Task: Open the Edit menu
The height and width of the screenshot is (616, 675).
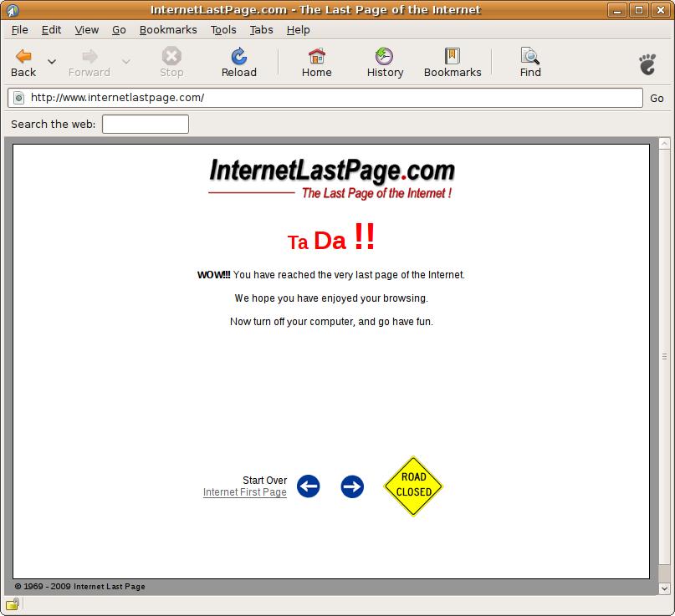Action: pos(51,30)
